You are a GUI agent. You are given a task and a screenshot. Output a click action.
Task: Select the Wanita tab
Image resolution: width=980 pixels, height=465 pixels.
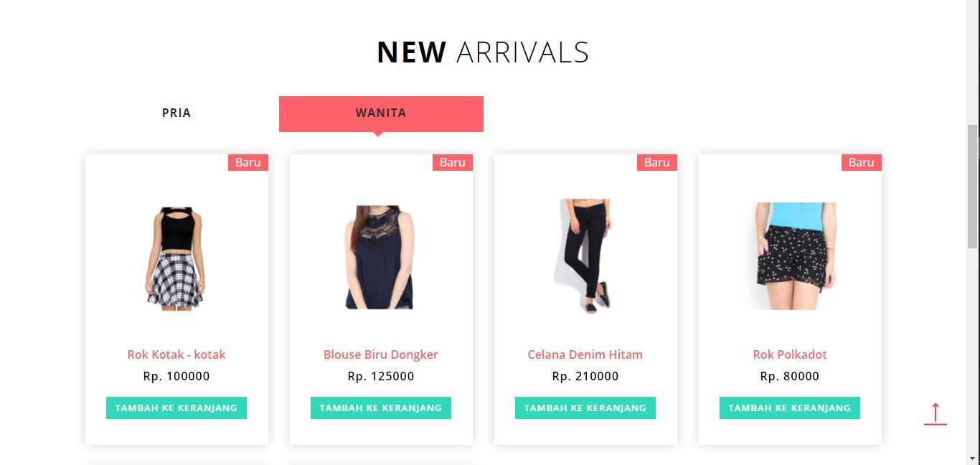(381, 113)
